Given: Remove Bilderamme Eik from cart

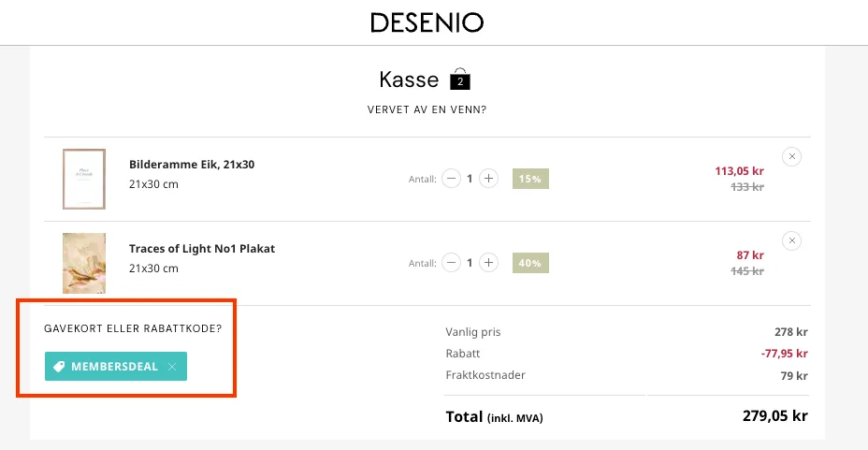Looking at the screenshot, I should click(791, 156).
